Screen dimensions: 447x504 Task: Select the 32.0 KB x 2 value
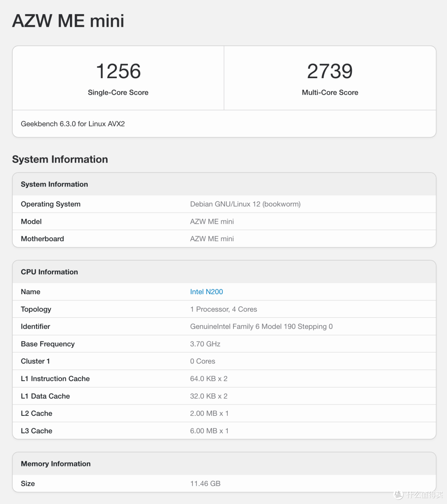(209, 396)
